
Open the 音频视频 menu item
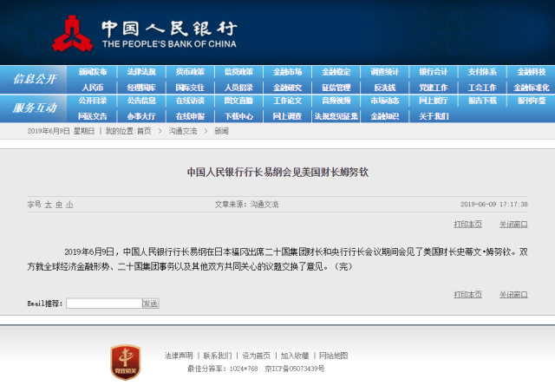coord(336,101)
